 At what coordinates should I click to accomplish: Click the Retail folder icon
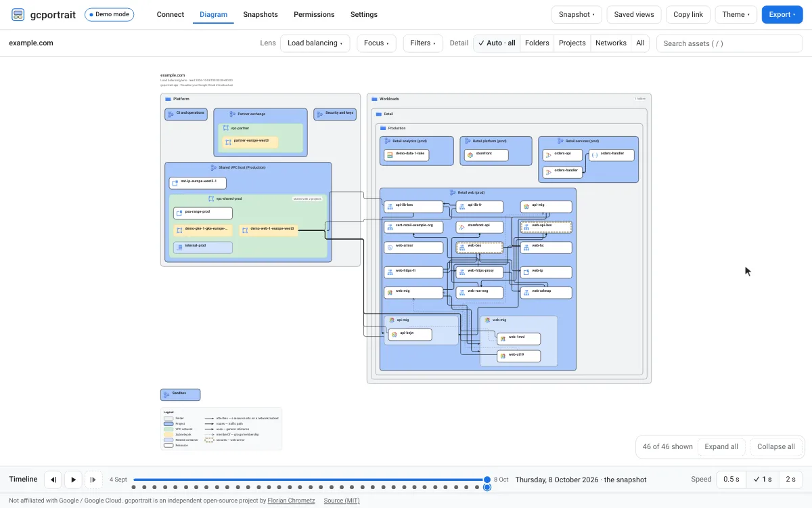point(379,114)
